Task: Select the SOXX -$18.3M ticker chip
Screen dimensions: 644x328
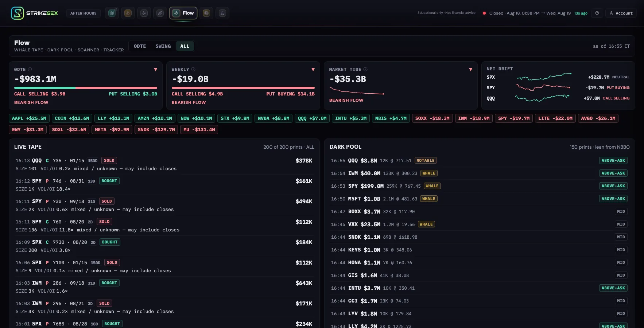Action: pyautogui.click(x=432, y=118)
